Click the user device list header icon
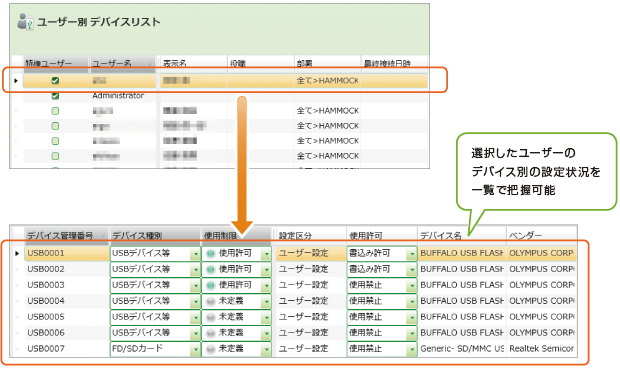Viewport: 620px width, 370px height. click(x=25, y=21)
